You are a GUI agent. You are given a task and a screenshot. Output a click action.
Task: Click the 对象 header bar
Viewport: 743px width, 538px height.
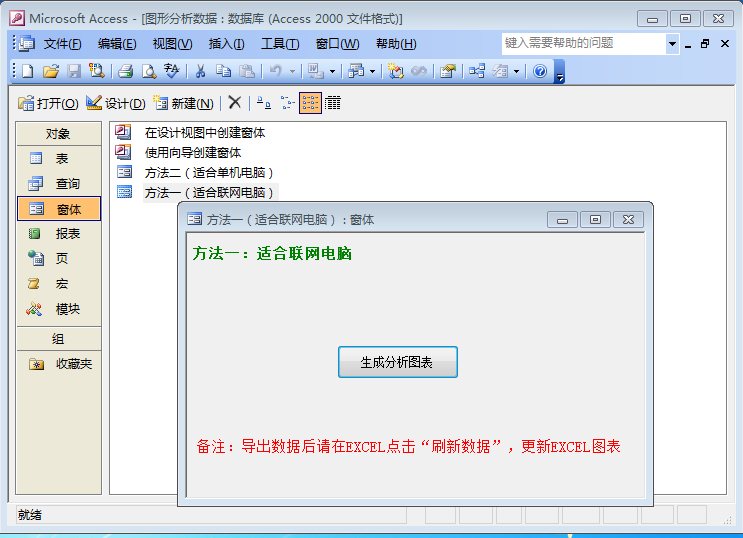pyautogui.click(x=59, y=134)
